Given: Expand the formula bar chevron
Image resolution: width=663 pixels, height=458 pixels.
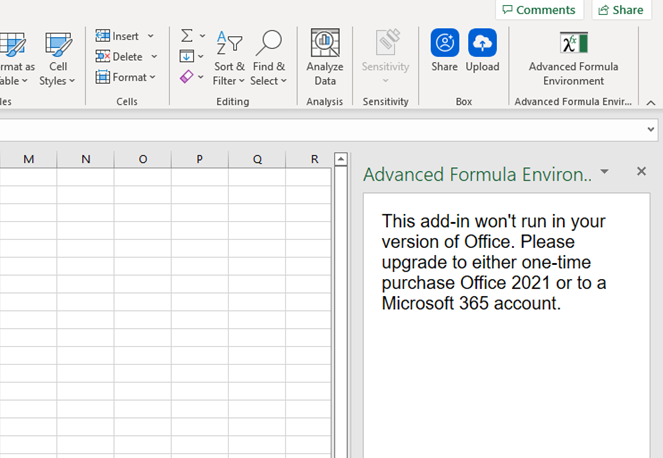Looking at the screenshot, I should point(651,129).
